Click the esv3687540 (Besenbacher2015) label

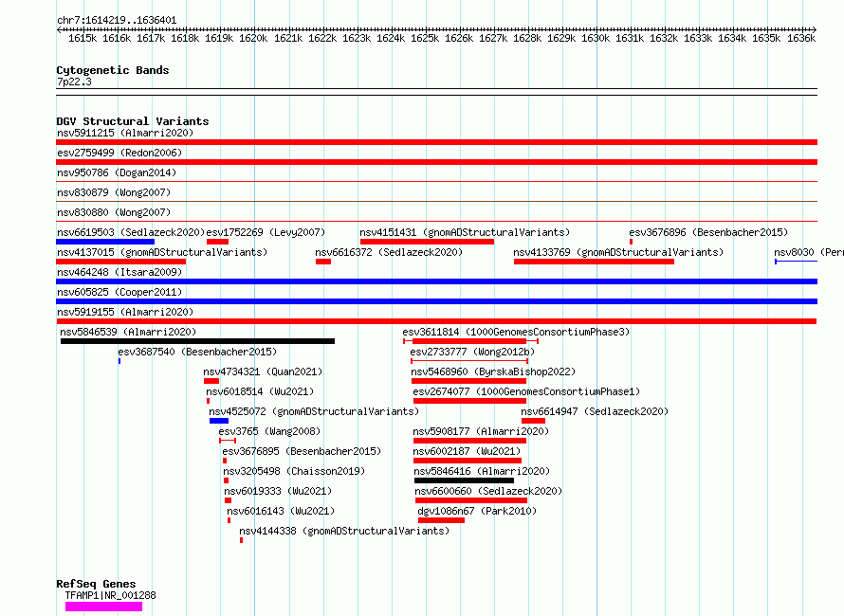click(x=197, y=352)
